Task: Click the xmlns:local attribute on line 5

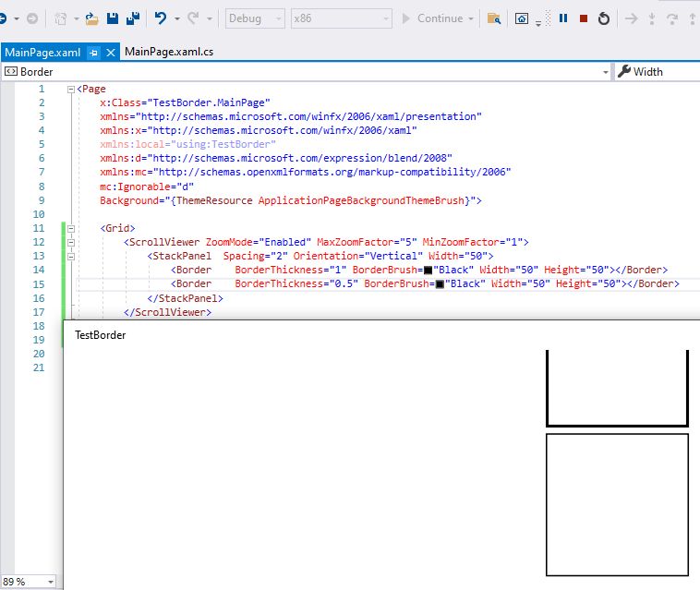Action: click(187, 144)
